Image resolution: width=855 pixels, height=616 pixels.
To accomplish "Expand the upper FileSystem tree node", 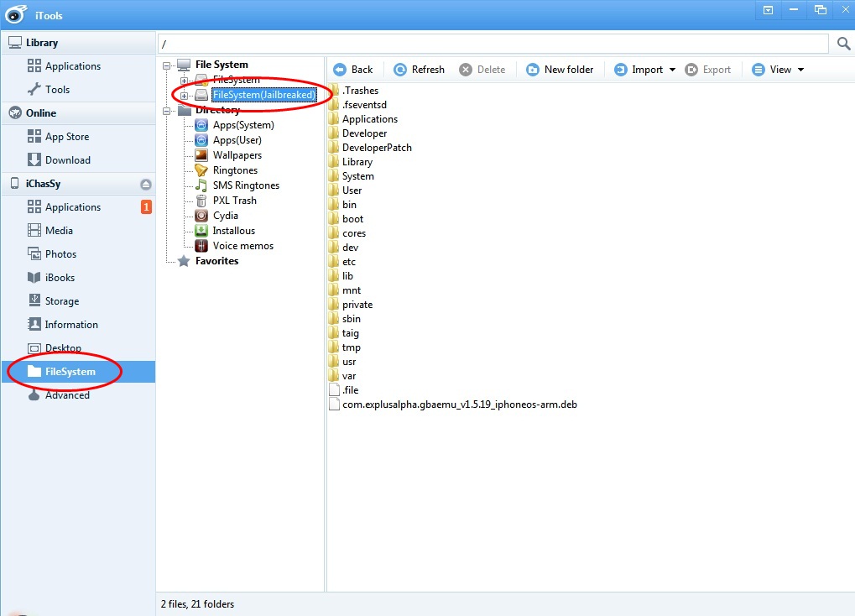I will (x=185, y=81).
